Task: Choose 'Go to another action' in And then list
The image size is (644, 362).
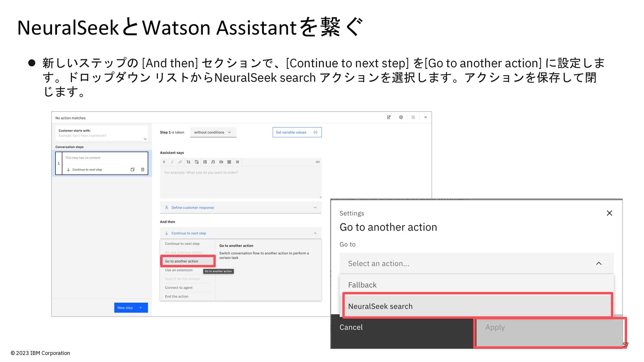Action: (x=187, y=261)
